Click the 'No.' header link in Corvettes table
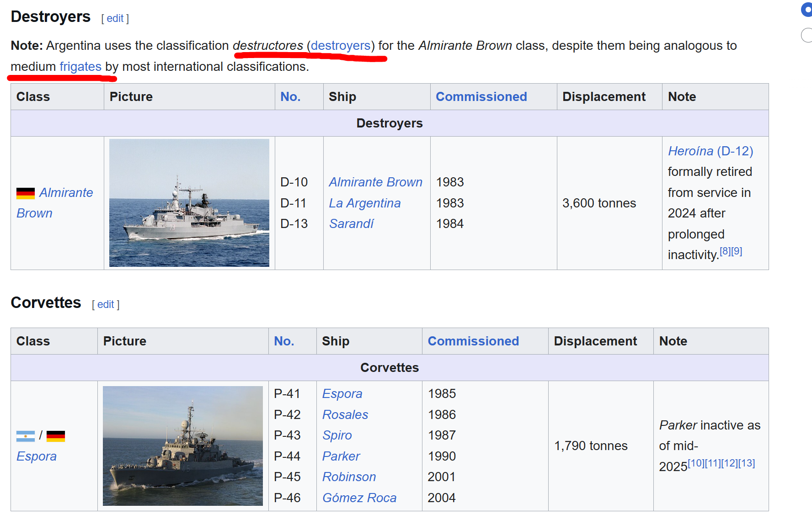The width and height of the screenshot is (812, 525). point(284,341)
